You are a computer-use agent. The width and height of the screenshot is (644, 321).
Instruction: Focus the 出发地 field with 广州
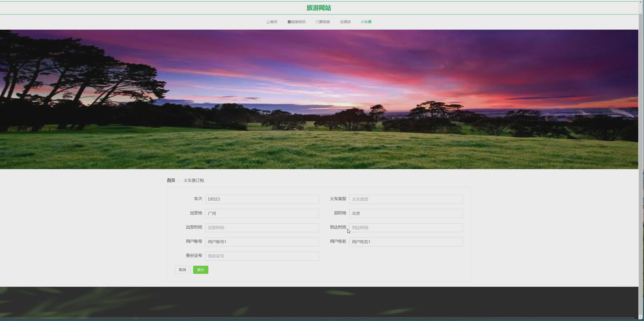pyautogui.click(x=262, y=213)
